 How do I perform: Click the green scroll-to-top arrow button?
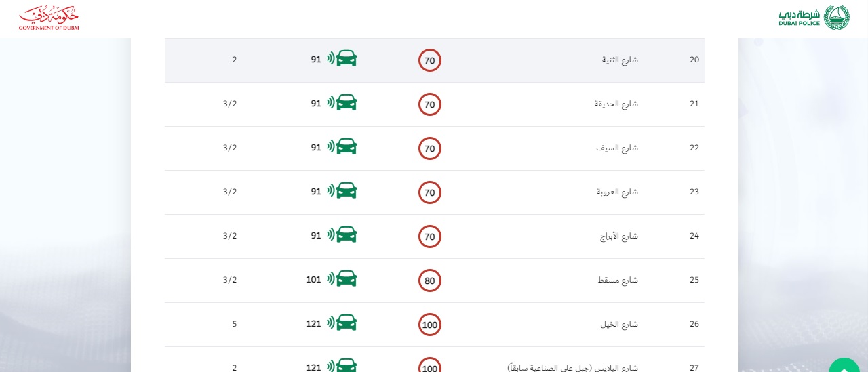click(x=844, y=368)
